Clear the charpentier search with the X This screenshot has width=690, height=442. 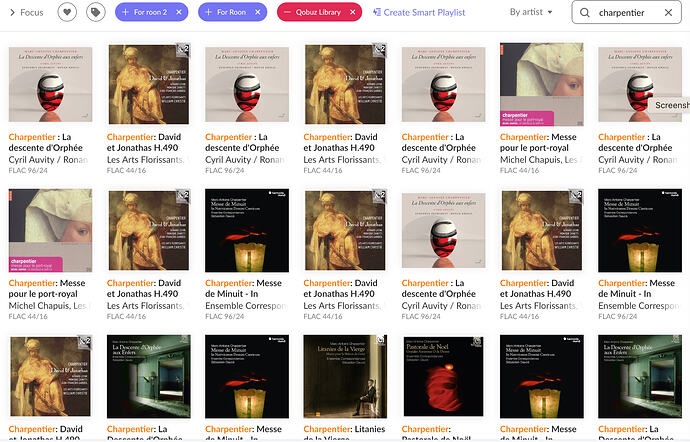(668, 12)
